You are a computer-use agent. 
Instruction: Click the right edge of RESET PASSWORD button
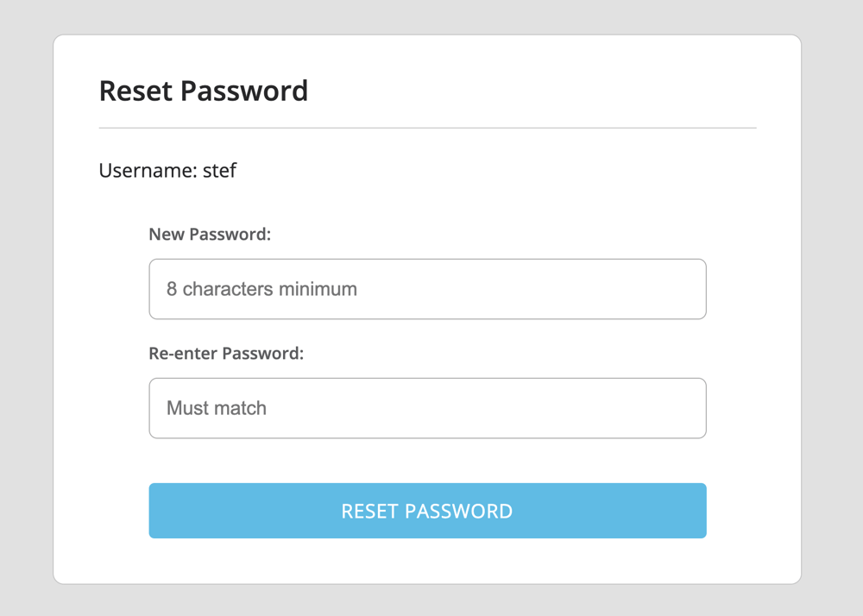tap(696, 511)
